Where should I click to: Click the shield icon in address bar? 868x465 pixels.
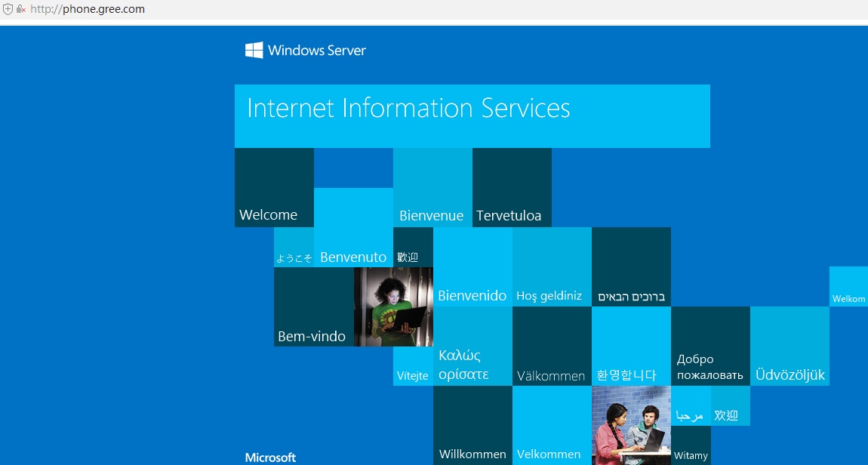click(8, 9)
